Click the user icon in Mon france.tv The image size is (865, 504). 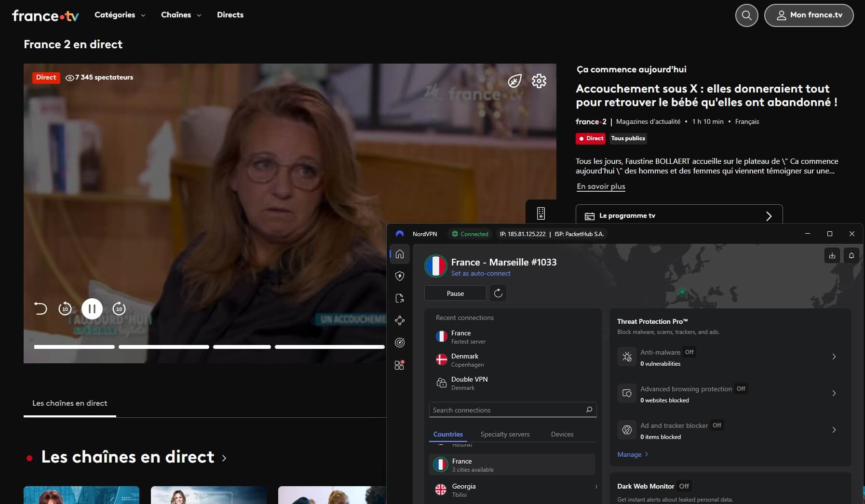pyautogui.click(x=781, y=15)
